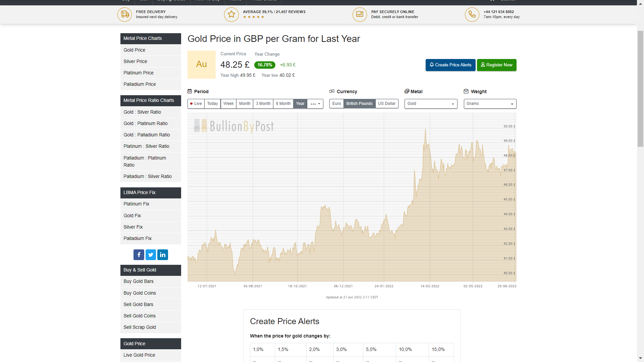644x362 pixels.
Task: Set the currency to US Dollar
Action: [386, 104]
